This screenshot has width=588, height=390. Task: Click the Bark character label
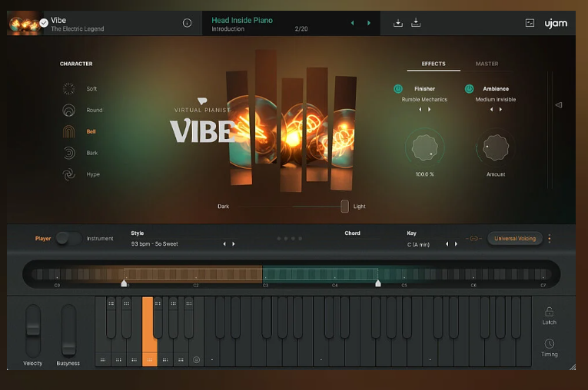[x=92, y=153]
